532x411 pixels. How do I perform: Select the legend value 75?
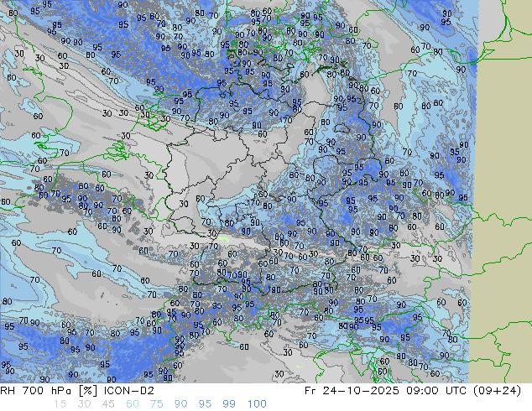[156, 404]
